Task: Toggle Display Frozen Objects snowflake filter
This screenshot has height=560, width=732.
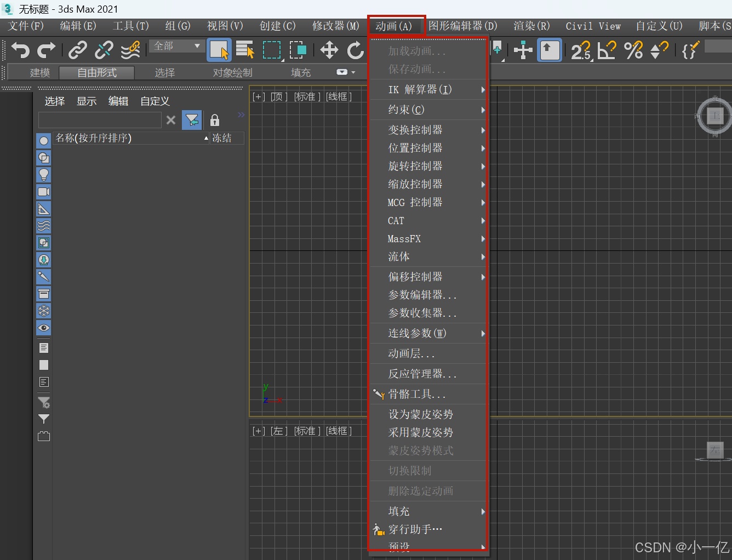Action: (44, 311)
